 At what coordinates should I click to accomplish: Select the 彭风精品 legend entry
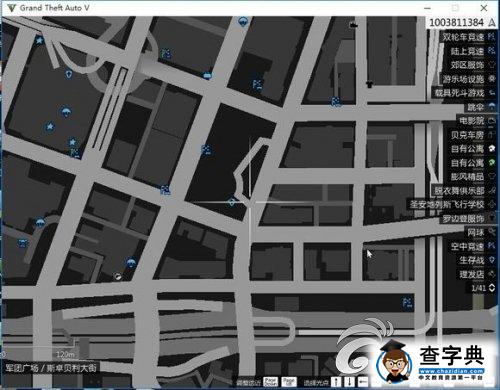point(472,176)
